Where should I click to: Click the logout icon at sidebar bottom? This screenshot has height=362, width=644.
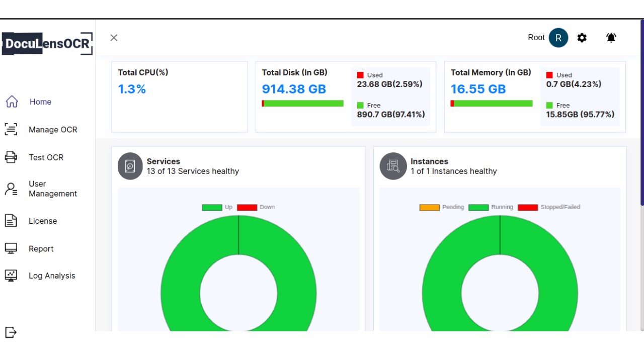[x=11, y=332]
